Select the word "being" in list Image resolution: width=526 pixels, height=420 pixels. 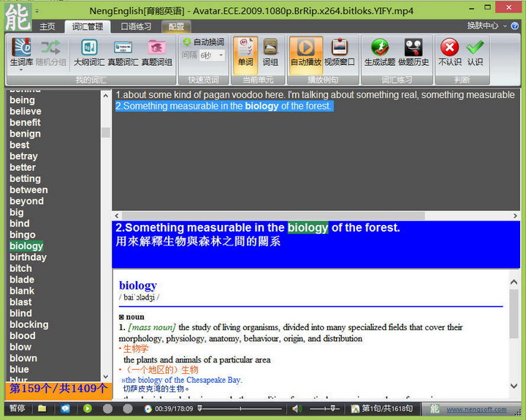click(x=22, y=100)
